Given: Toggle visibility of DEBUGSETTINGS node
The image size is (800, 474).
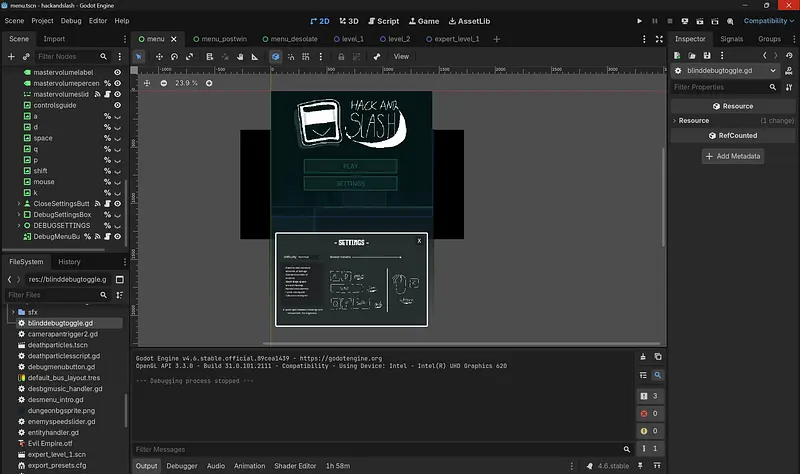Looking at the screenshot, I should [117, 225].
